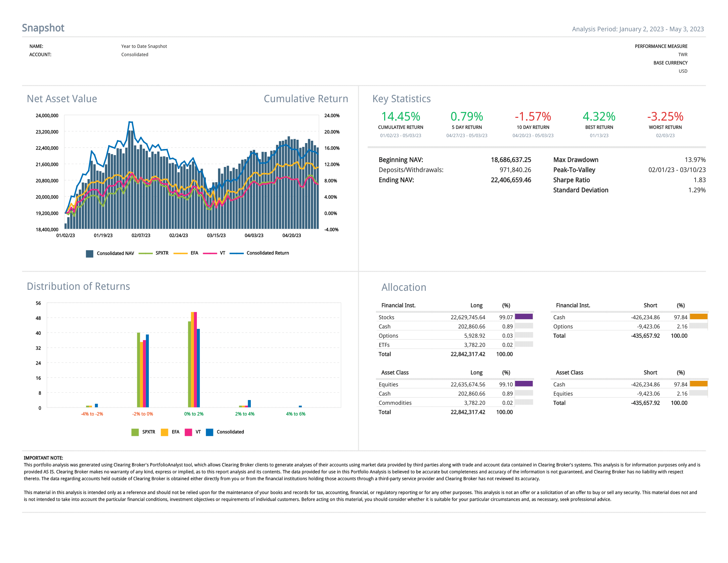
Task: Click the 0% to 2% distribution label
Action: [x=194, y=414]
